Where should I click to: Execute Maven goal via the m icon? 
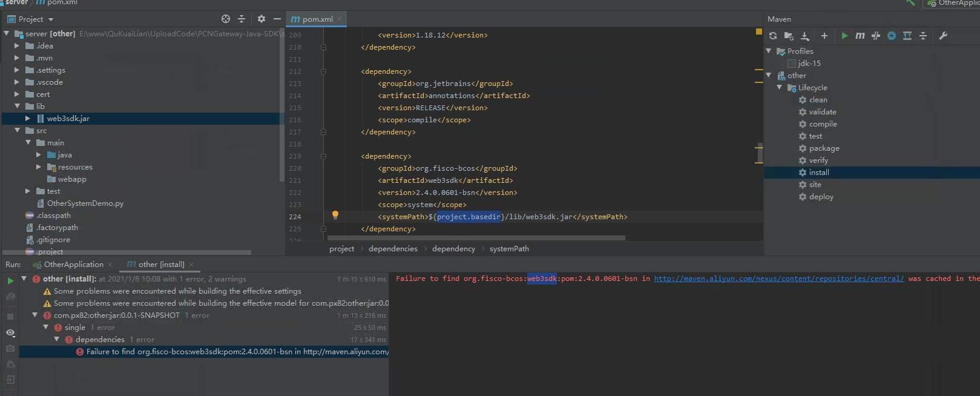click(860, 36)
